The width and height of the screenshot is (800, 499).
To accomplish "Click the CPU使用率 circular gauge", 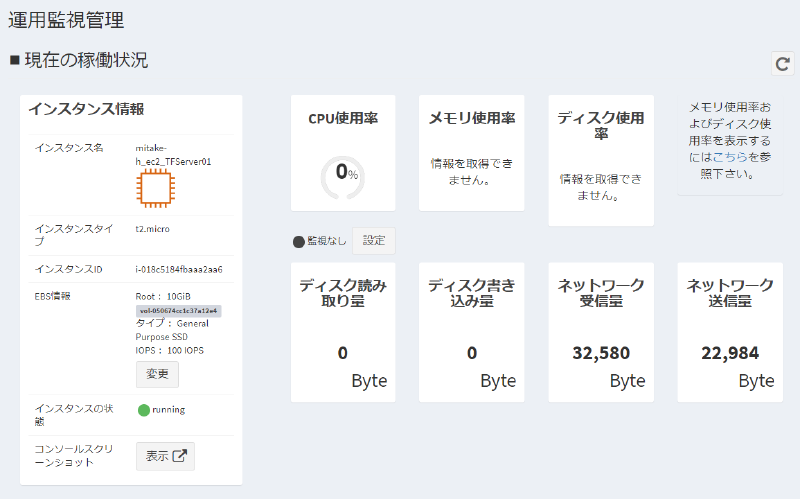I will pyautogui.click(x=343, y=173).
